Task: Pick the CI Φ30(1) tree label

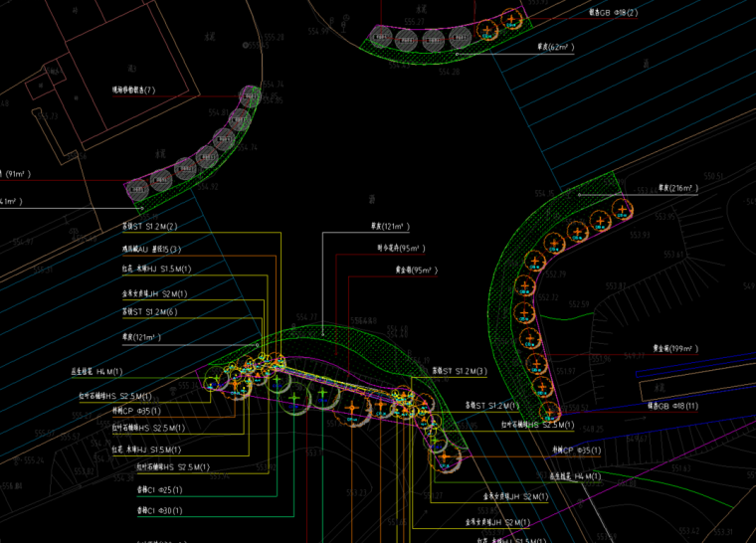Action: pyautogui.click(x=161, y=510)
